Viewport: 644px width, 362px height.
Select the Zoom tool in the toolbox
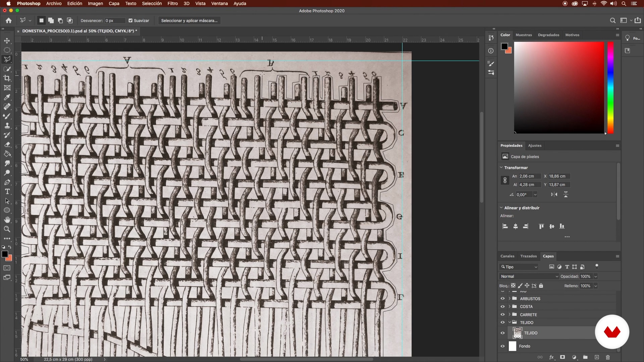pos(7,229)
